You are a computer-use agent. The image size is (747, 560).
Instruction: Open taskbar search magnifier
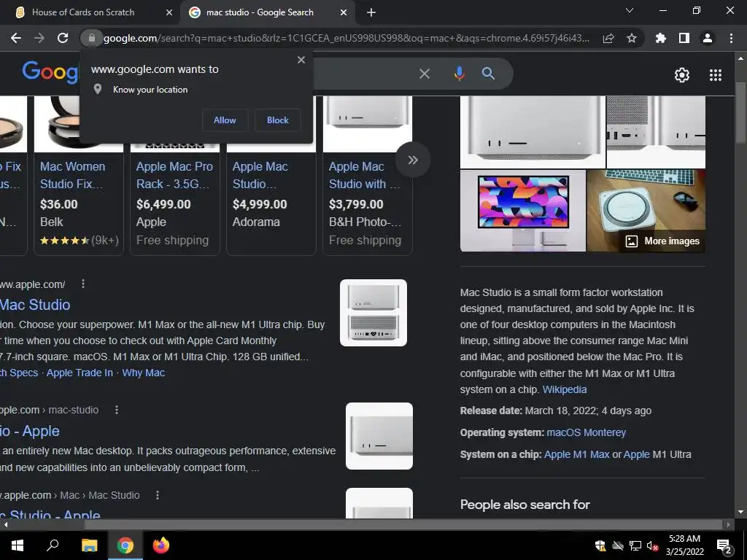[x=53, y=545]
